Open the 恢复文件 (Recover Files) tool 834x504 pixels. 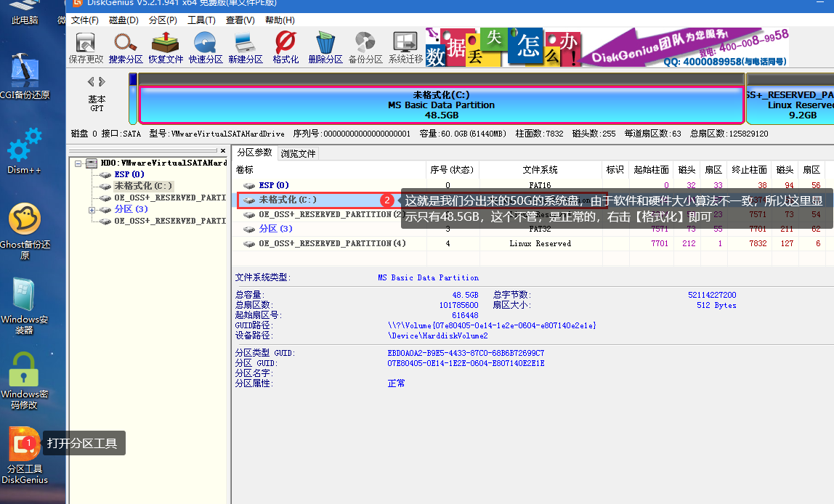166,46
